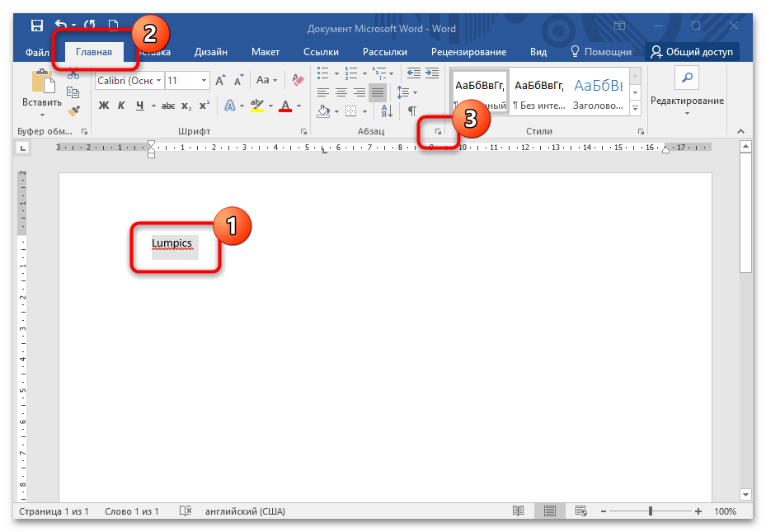Toggle justified text alignment
This screenshot has width=766, height=532.
tap(378, 92)
